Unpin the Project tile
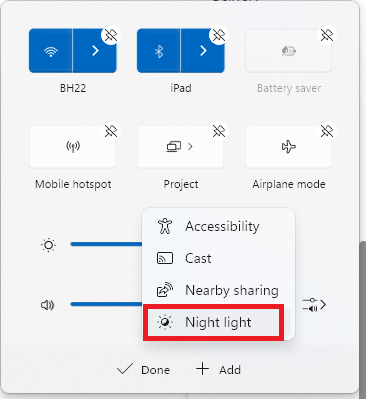This screenshot has height=399, width=366. (x=219, y=131)
